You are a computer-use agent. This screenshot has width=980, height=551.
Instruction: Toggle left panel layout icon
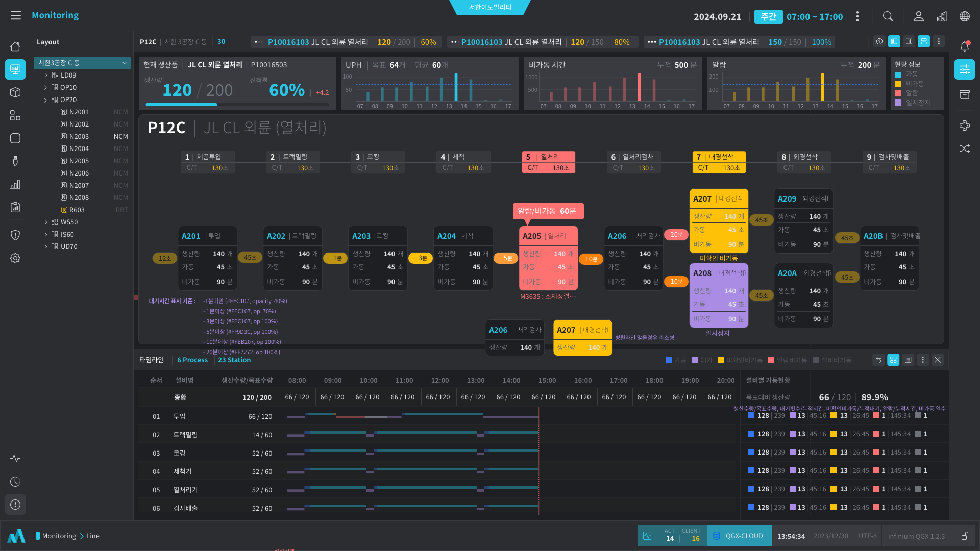[x=894, y=42]
